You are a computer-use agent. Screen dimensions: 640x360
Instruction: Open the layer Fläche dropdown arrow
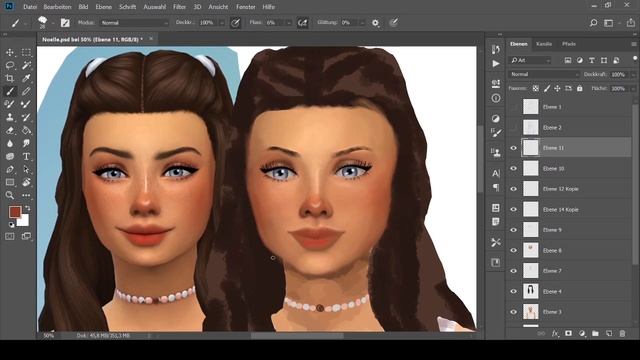(633, 89)
